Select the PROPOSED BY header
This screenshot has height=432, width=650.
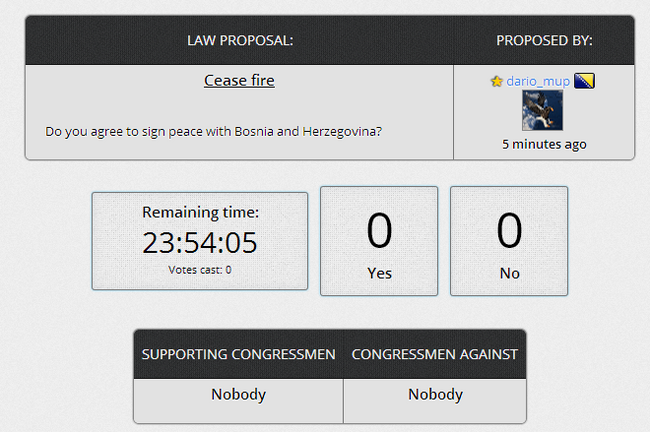pos(544,40)
